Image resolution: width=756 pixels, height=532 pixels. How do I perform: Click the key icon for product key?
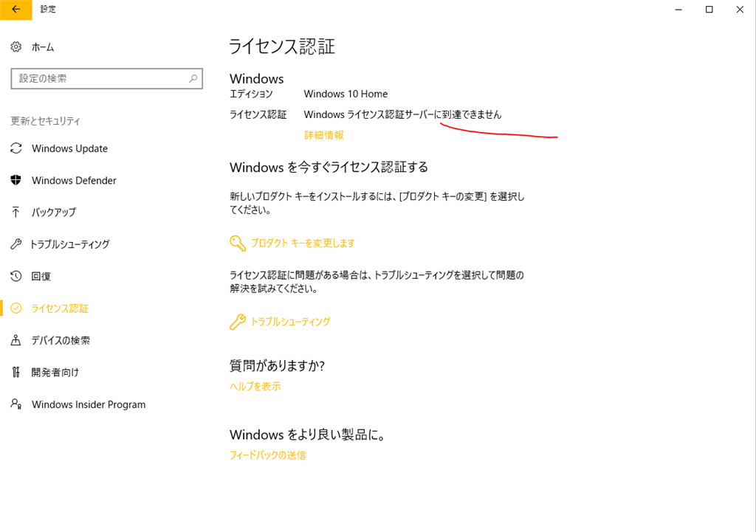[238, 243]
